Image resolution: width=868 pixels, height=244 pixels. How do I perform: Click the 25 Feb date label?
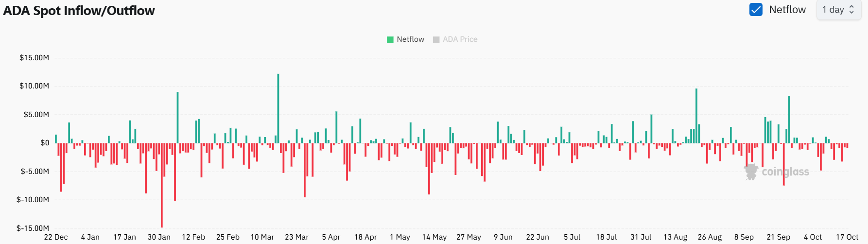point(228,237)
